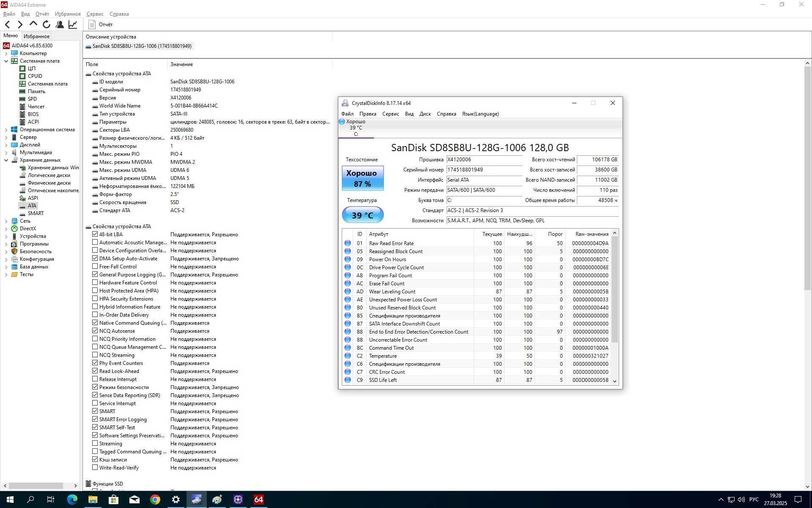Select the ASPI tree item
The height and width of the screenshot is (508, 812).
[33, 198]
